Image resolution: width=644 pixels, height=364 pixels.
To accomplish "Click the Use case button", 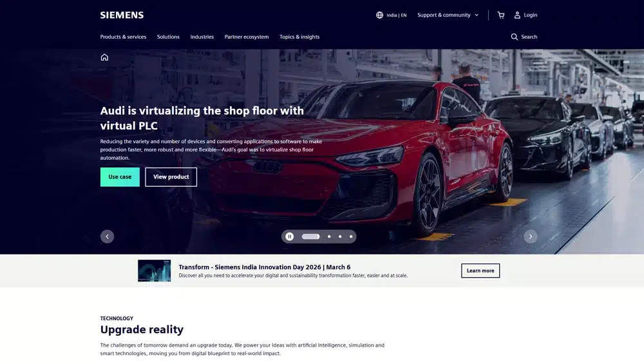I will point(120,177).
